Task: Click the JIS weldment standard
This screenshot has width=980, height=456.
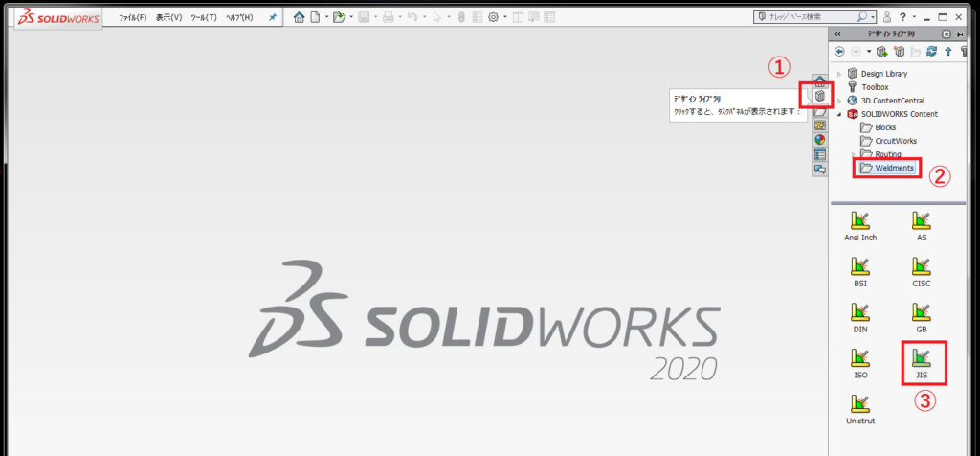Action: click(x=922, y=363)
